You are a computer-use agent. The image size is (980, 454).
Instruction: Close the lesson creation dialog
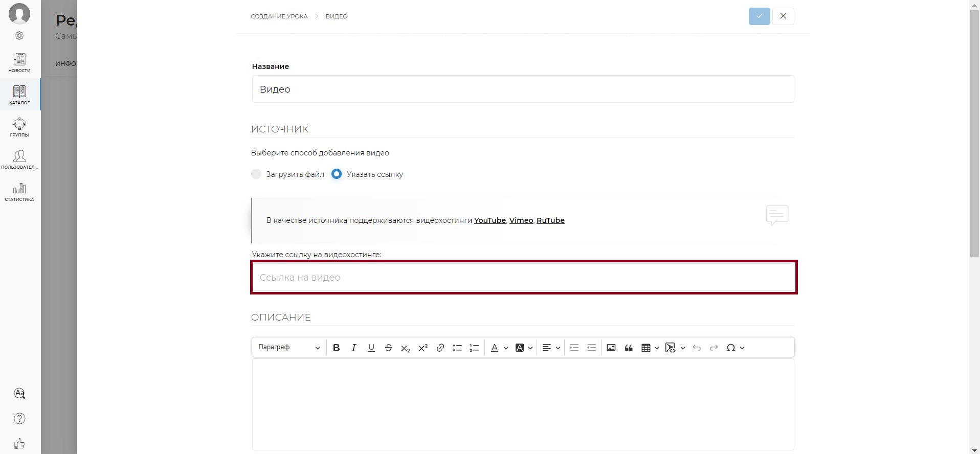783,16
